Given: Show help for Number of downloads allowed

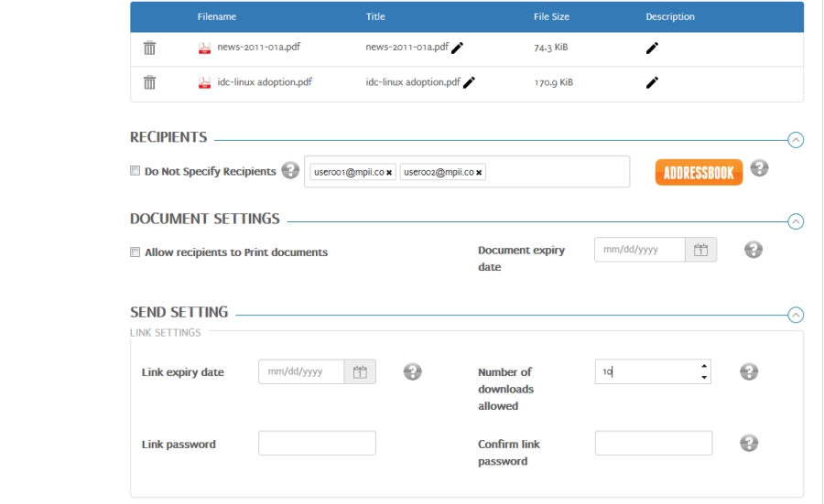Looking at the screenshot, I should pyautogui.click(x=749, y=371).
